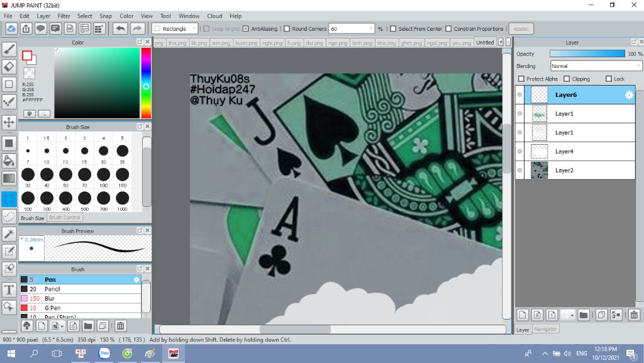644x363 pixels.
Task: Click the export/share icon in toolbar
Action: click(26, 29)
